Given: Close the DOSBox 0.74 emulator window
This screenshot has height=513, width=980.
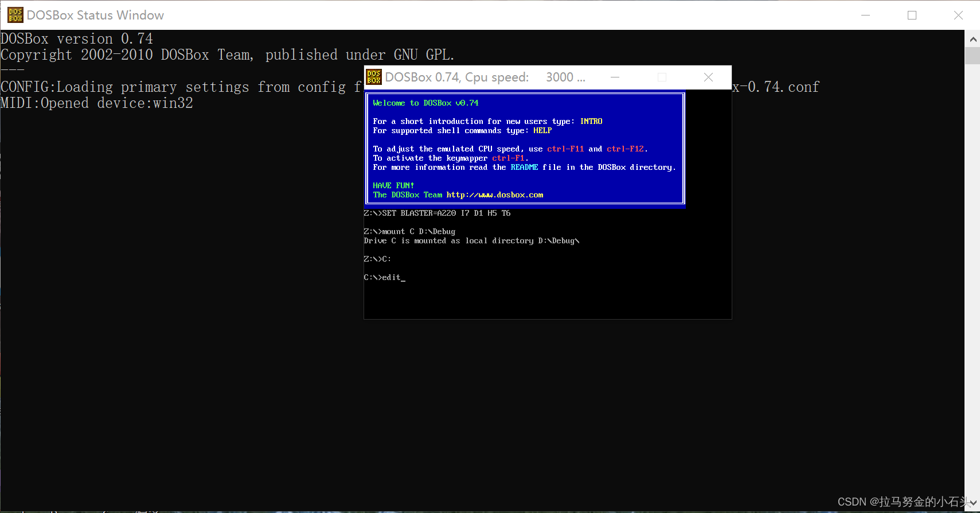Looking at the screenshot, I should [x=708, y=77].
